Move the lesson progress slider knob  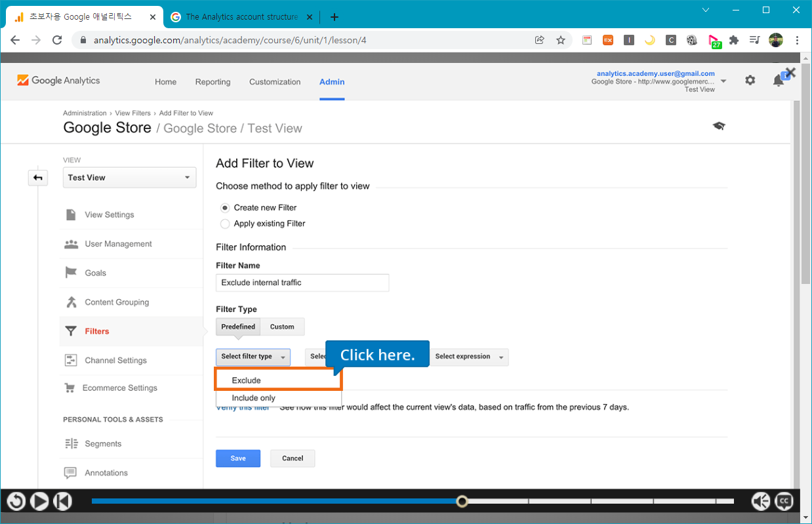[x=462, y=502]
